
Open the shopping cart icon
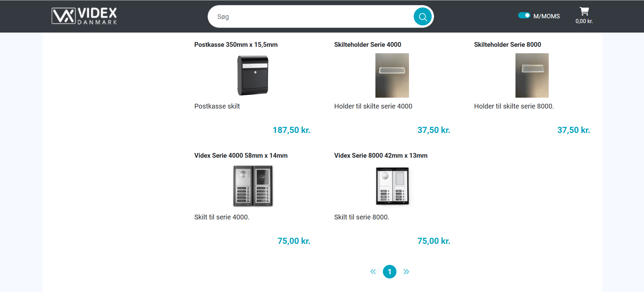click(x=584, y=12)
